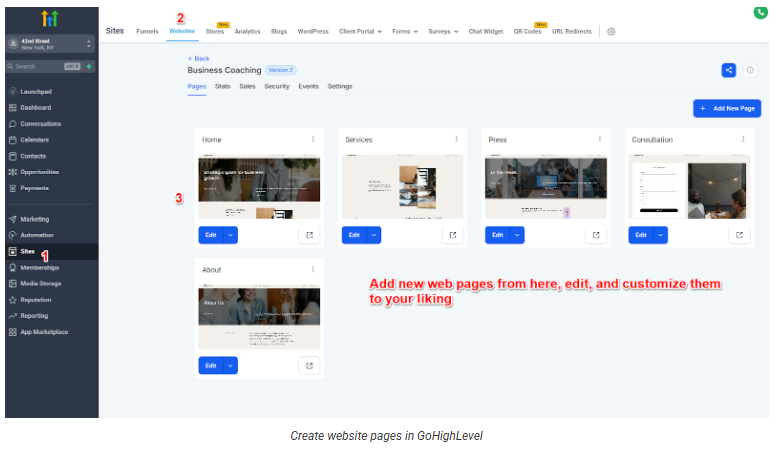Open Memberships from the sidebar
This screenshot has width=778, height=453.
coord(39,268)
